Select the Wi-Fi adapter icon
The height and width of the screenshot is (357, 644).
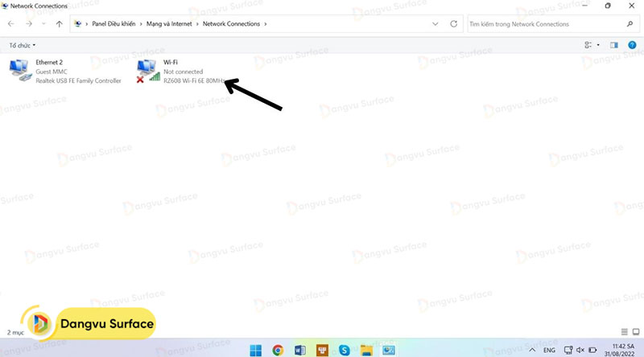(148, 71)
